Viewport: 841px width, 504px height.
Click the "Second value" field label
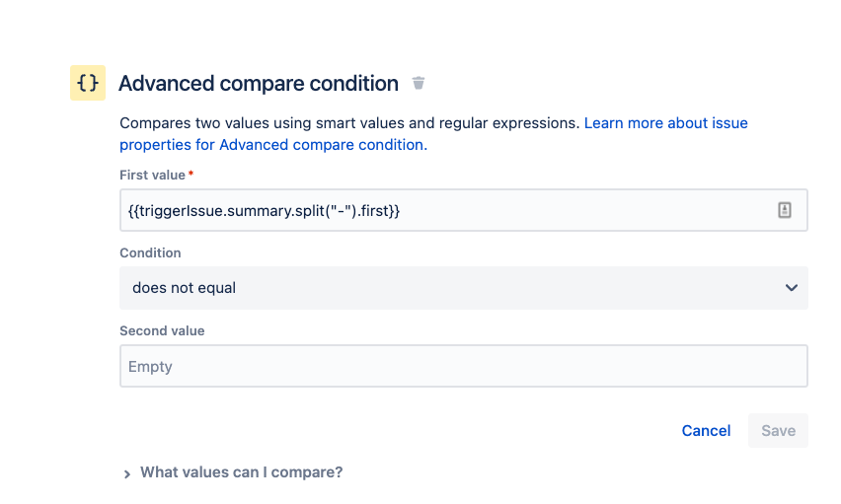point(162,330)
